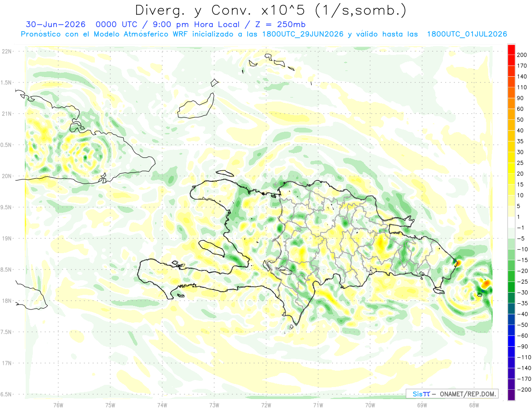Click the '-60' color scale value
Viewport: 532px width, 411px height.
click(x=523, y=336)
